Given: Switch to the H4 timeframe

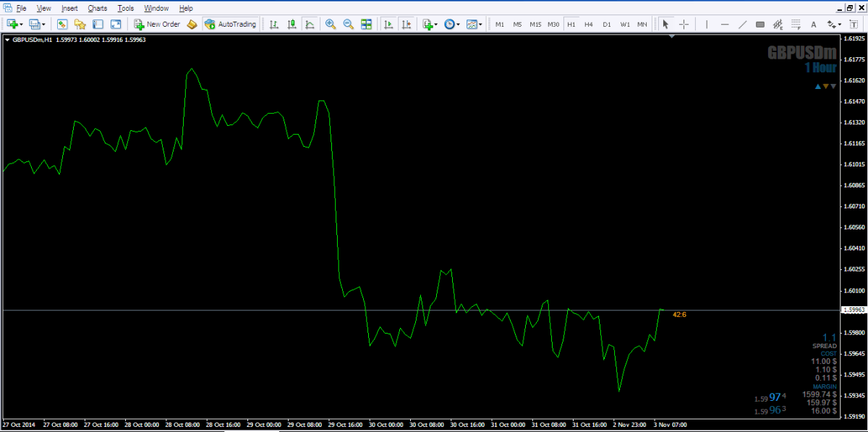Looking at the screenshot, I should (x=589, y=24).
